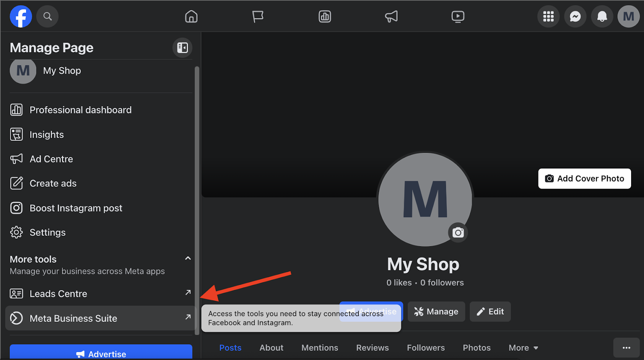The width and height of the screenshot is (644, 360).
Task: Click the 0 followers text
Action: tap(442, 283)
